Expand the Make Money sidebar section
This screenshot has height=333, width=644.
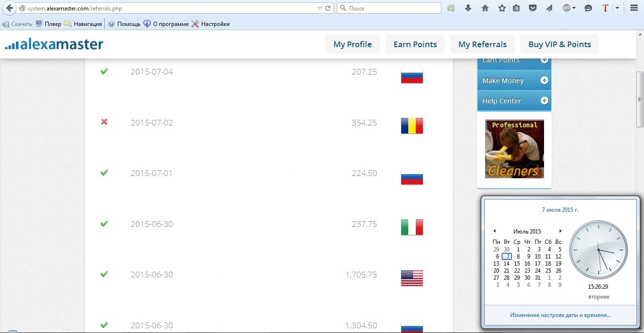coord(544,81)
